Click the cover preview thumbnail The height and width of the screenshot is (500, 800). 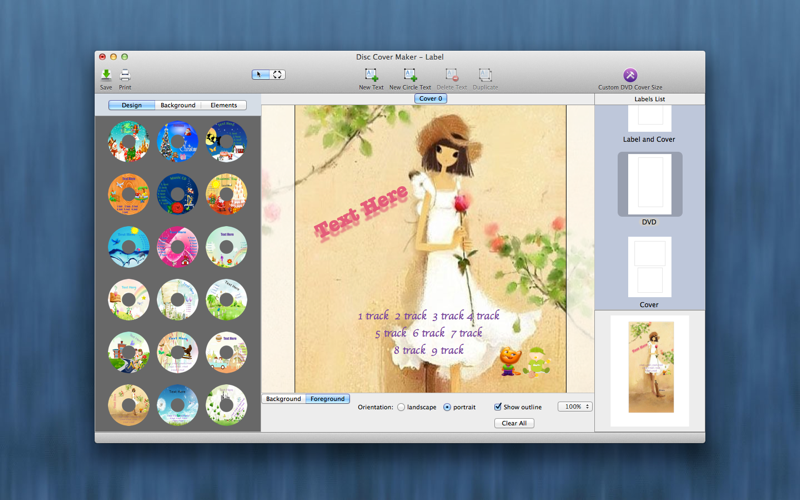click(x=651, y=367)
